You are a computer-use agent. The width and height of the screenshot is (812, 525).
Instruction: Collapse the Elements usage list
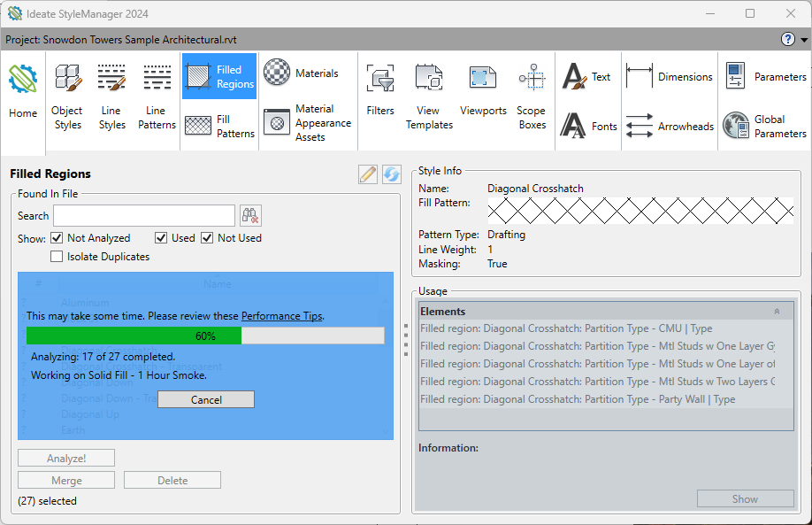click(777, 311)
